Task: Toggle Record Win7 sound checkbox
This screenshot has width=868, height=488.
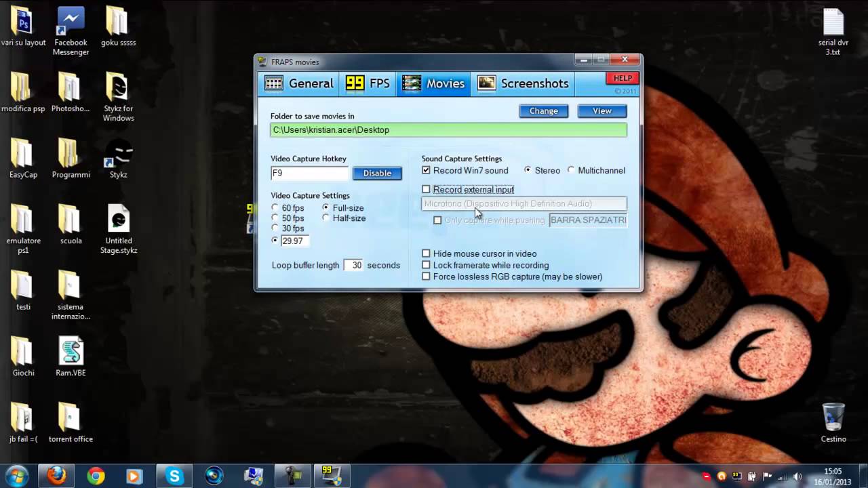Action: click(x=426, y=171)
